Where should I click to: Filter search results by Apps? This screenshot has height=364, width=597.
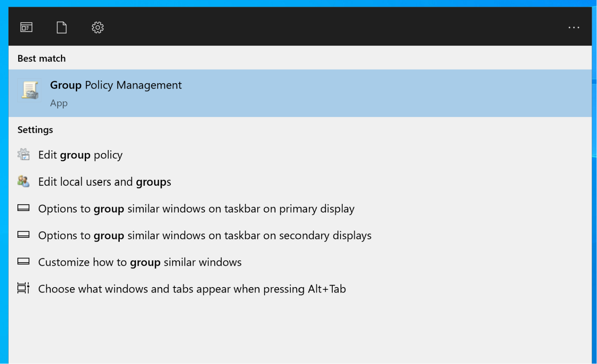pos(26,27)
